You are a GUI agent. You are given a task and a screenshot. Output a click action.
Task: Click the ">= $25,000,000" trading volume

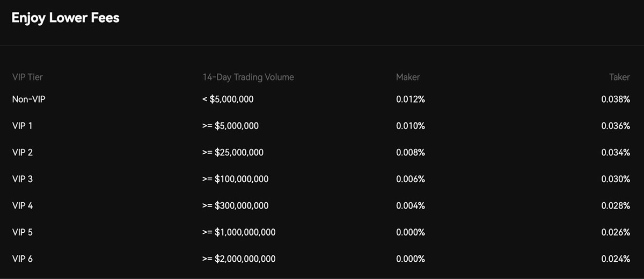coord(233,152)
